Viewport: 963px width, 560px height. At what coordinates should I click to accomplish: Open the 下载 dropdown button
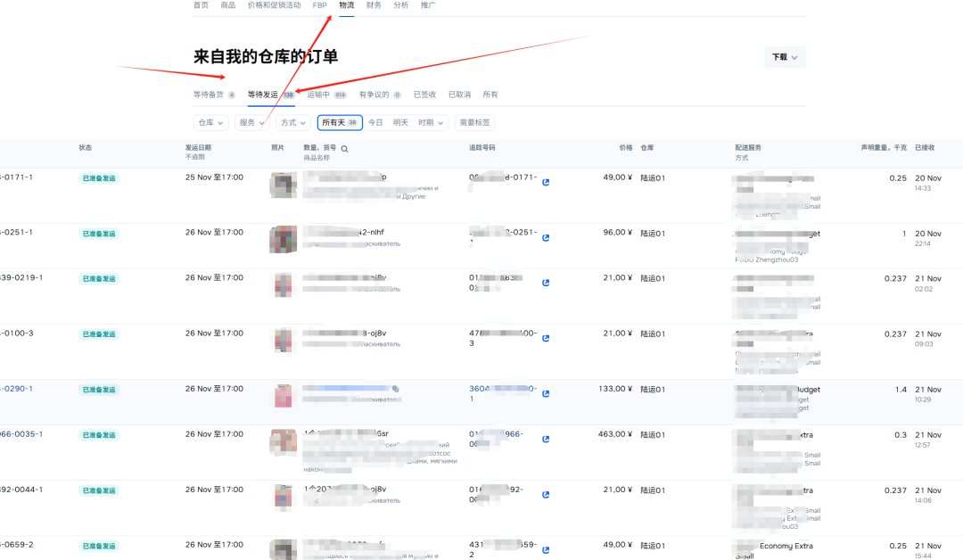[785, 57]
